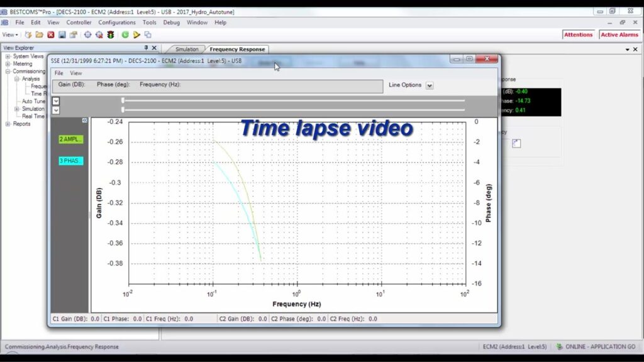Open the Line Options dropdown
The width and height of the screenshot is (644, 362).
430,85
